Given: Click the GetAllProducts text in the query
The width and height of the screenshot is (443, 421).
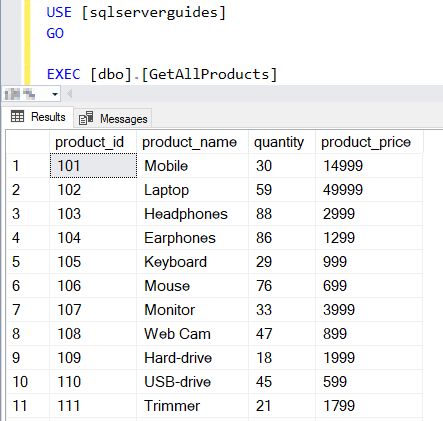Looking at the screenshot, I should 209,74.
